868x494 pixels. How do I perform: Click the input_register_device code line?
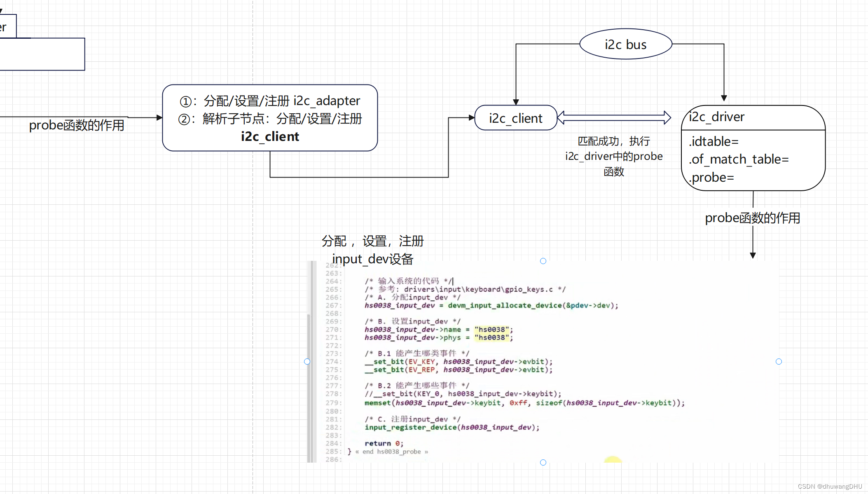(x=452, y=427)
